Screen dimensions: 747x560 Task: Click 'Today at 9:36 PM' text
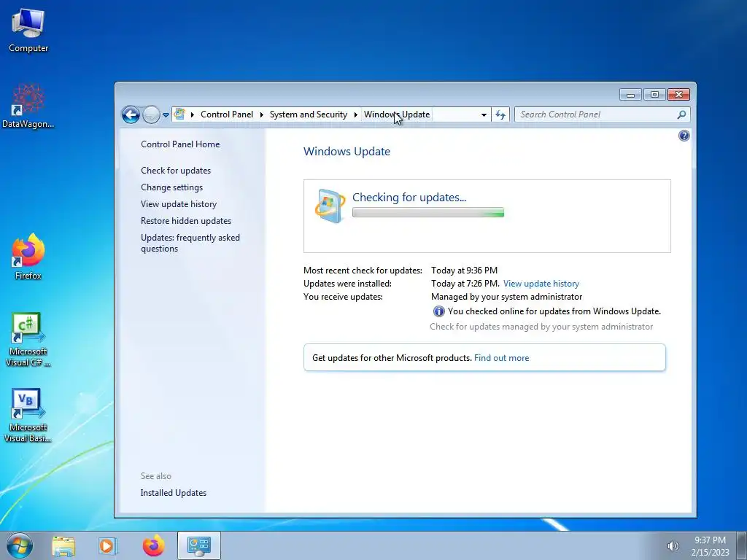tap(464, 271)
